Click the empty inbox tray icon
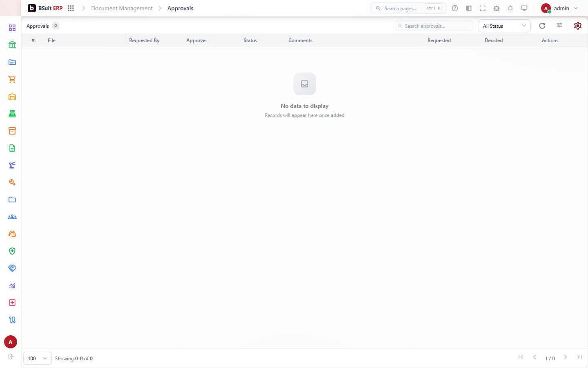 point(305,84)
